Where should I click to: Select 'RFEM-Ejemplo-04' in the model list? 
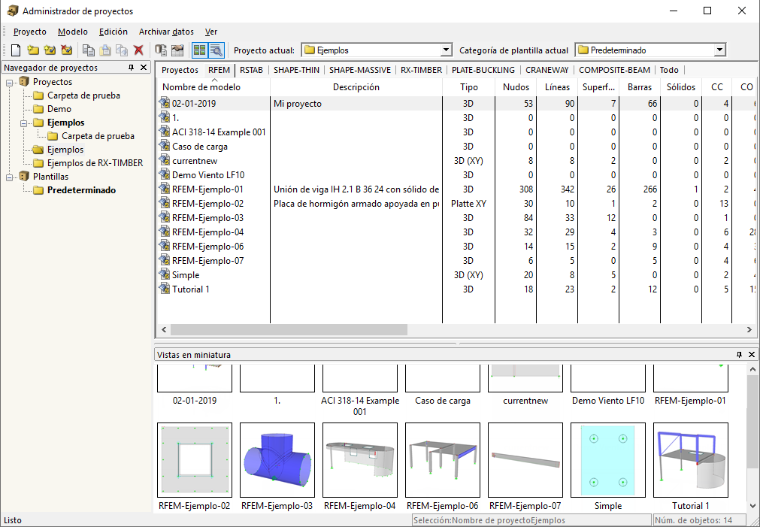[x=208, y=232]
